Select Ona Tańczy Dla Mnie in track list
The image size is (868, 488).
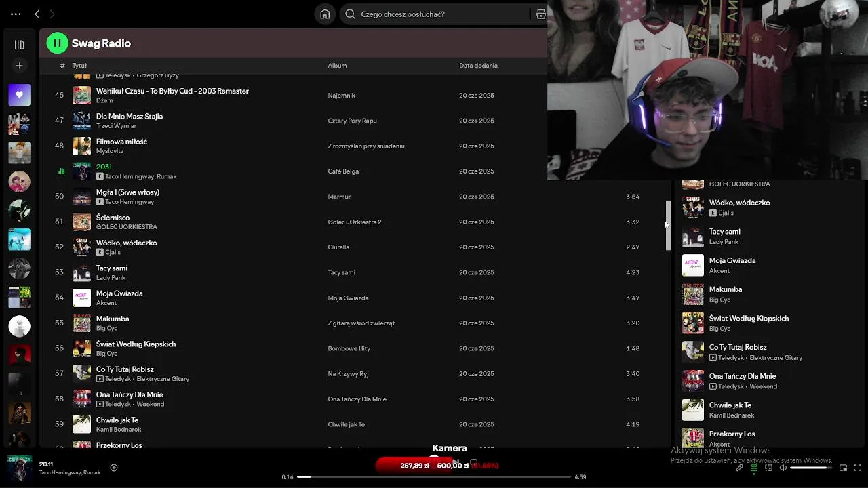[130, 394]
